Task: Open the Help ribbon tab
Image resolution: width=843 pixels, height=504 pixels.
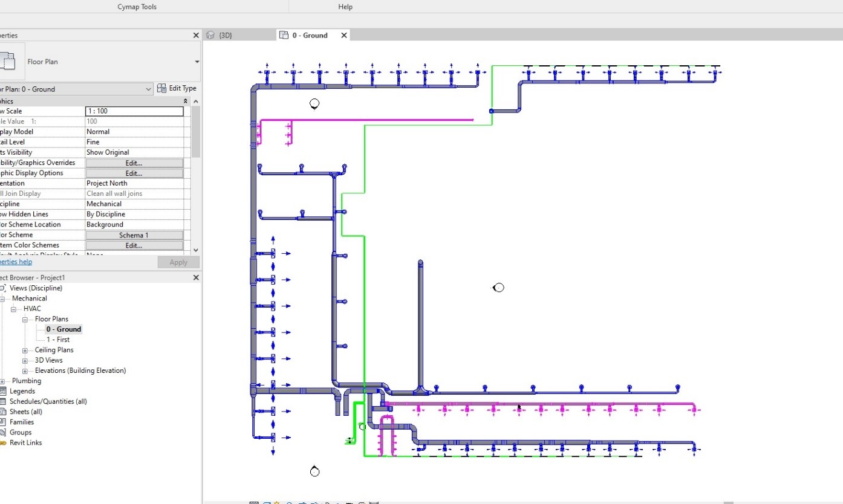Action: point(345,7)
